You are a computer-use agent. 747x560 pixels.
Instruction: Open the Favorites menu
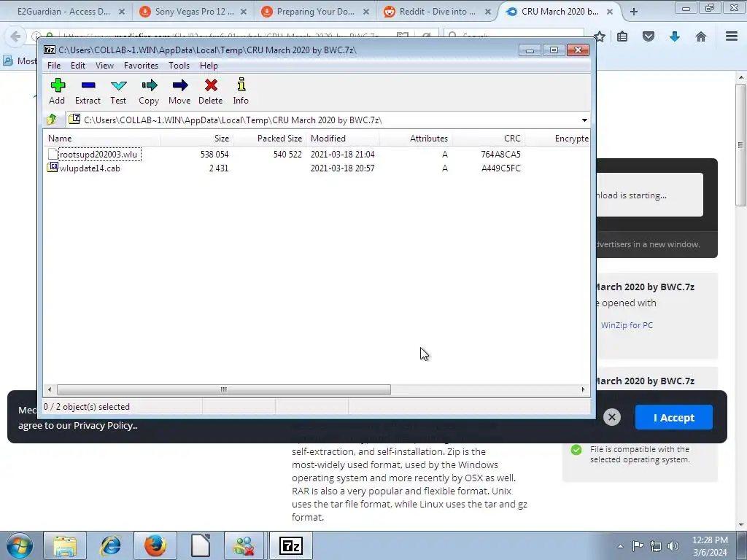(x=141, y=66)
